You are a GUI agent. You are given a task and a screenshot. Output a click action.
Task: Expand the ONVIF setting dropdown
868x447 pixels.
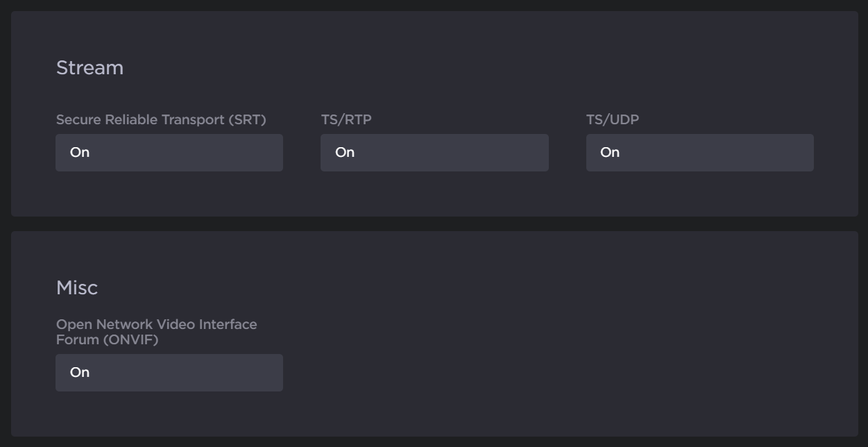click(x=169, y=373)
